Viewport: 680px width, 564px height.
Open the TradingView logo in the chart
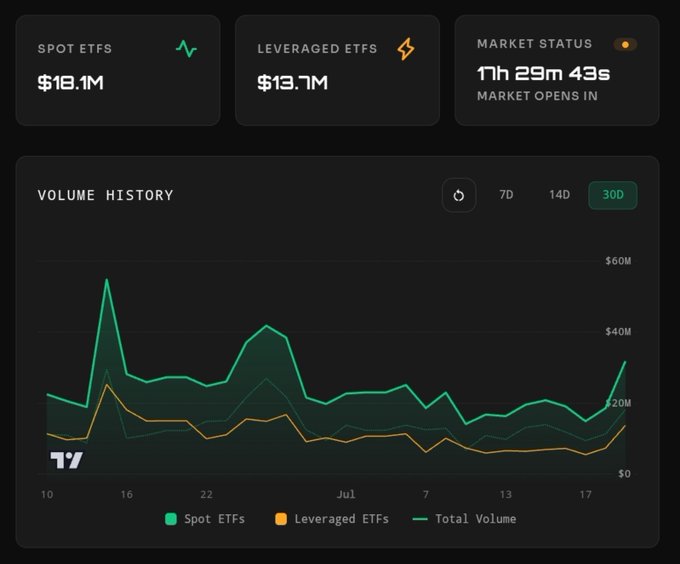66,460
